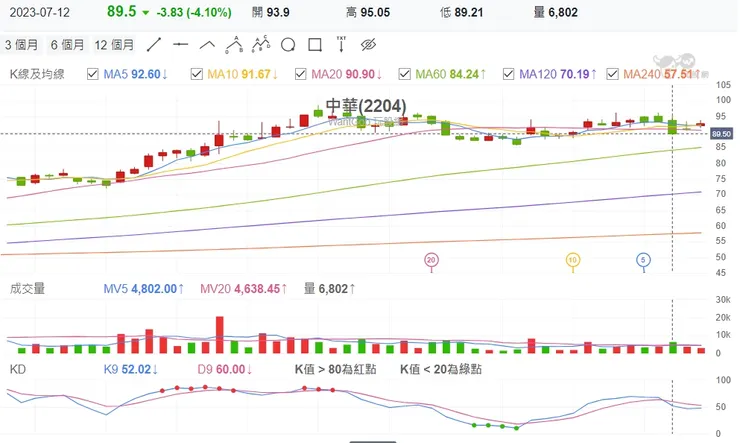Uncheck the MA5 moving average checkbox
Viewport: 740px width, 443px height.
point(92,74)
